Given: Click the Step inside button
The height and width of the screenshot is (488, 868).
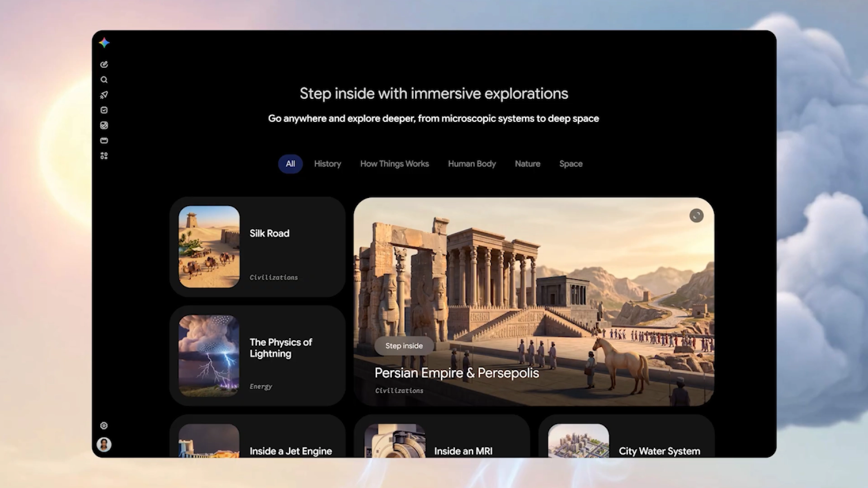Looking at the screenshot, I should pos(404,346).
